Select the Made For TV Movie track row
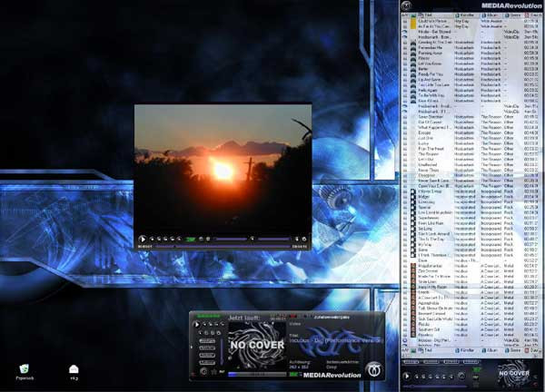 471,277
